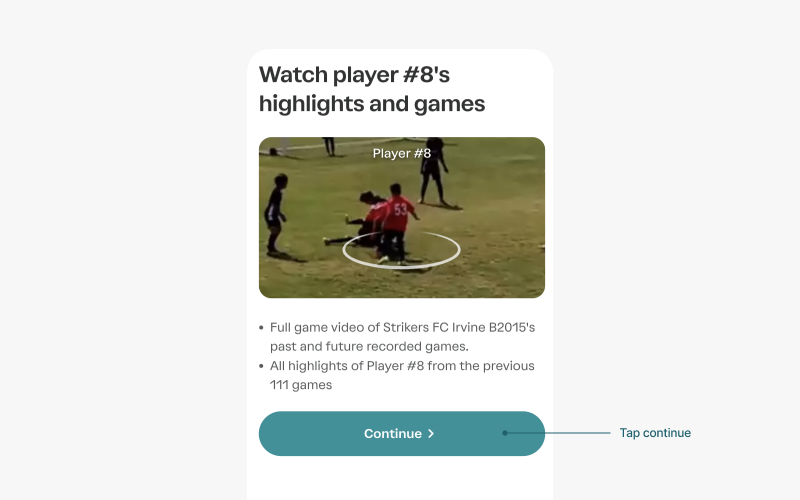The image size is (800, 500).
Task: Click the annotation dot on the Continue button
Action: tap(505, 433)
